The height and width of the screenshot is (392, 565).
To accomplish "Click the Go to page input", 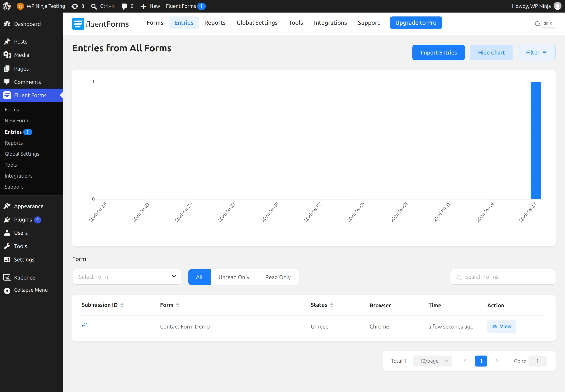I will (x=538, y=361).
